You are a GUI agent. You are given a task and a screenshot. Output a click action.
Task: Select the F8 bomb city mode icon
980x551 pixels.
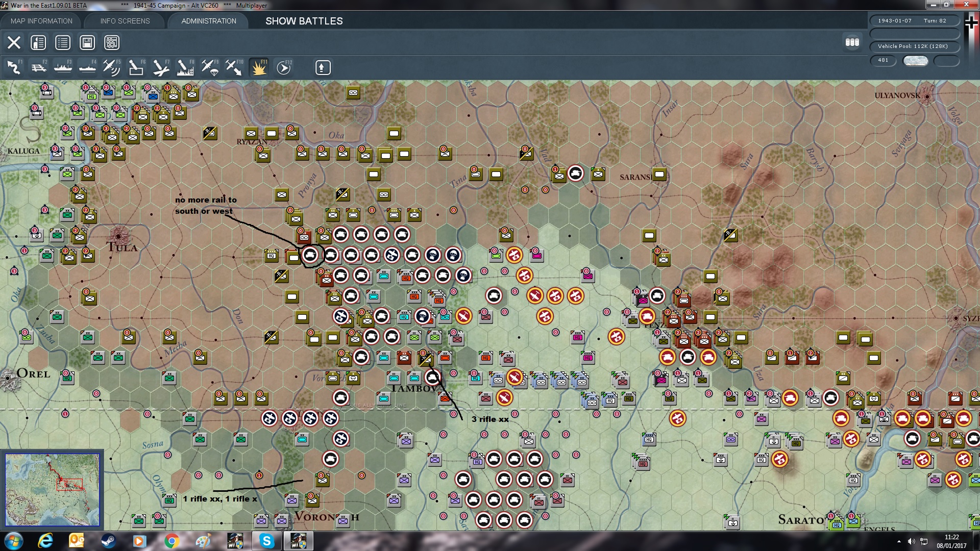185,67
